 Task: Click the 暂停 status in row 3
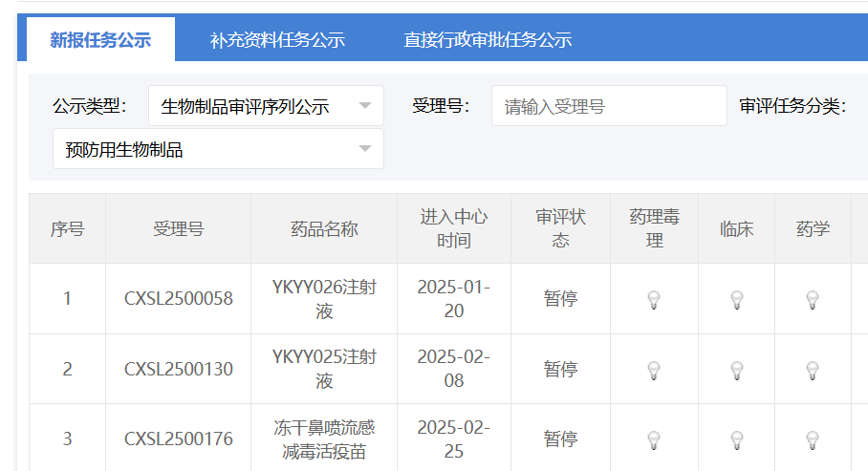(x=560, y=439)
